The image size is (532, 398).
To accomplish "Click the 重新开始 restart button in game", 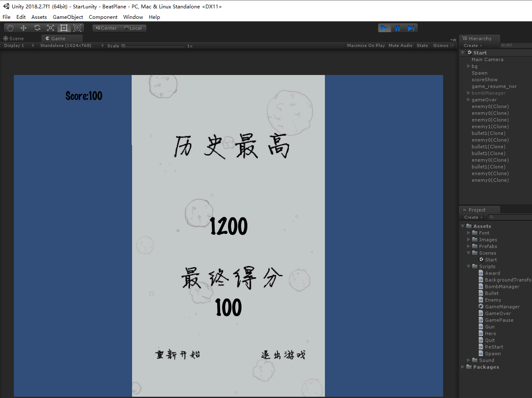I will pos(178,355).
